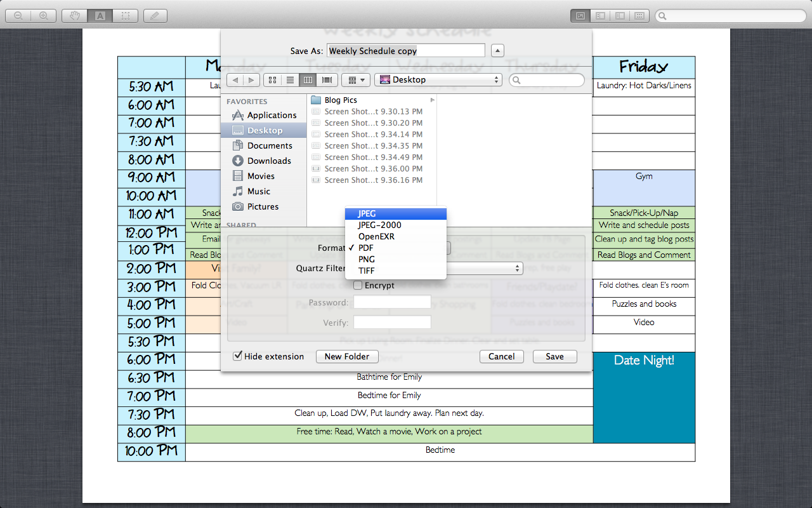Show files in column view
Image resolution: width=812 pixels, height=508 pixels.
click(308, 80)
